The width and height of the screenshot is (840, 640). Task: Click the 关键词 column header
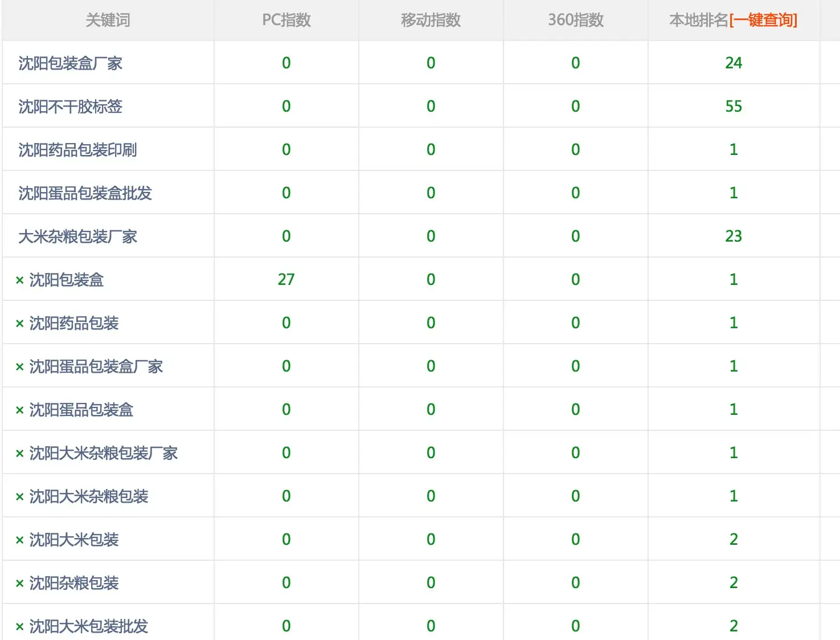108,20
